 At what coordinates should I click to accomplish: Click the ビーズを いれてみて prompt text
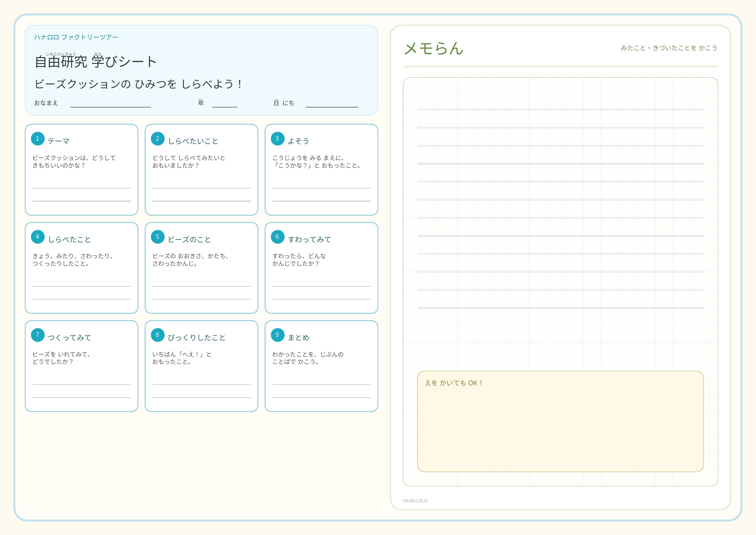(61, 354)
